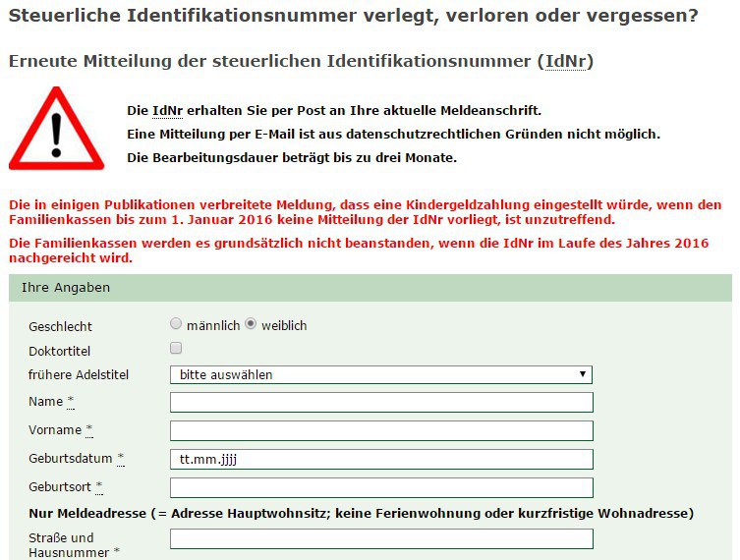
Task: Click the Straße und Hausnummer input field
Action: 381,538
